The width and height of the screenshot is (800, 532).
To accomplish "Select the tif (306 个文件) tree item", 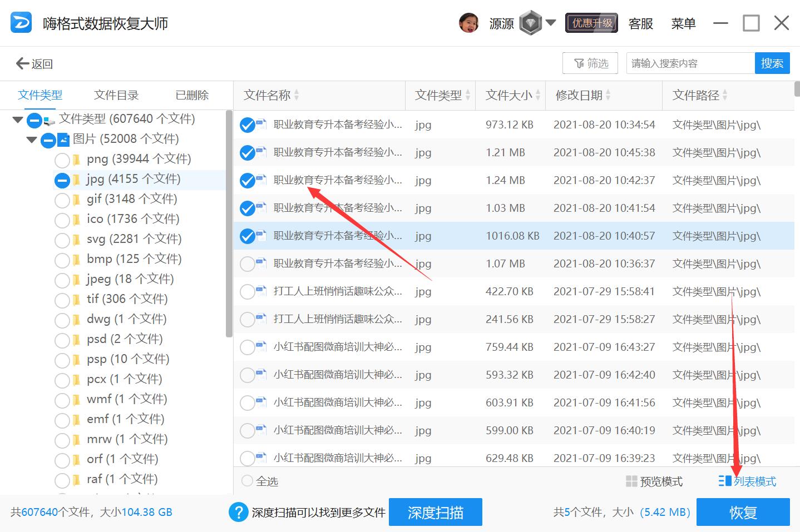I will click(127, 299).
